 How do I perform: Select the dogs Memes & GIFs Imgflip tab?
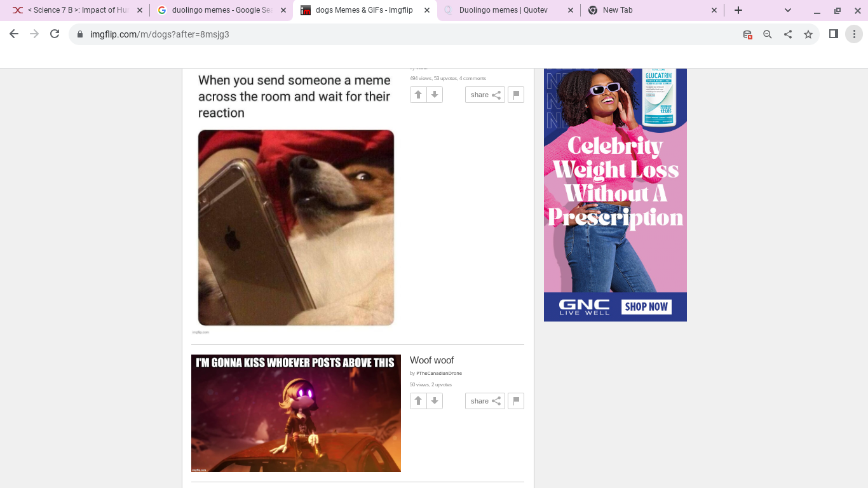click(x=365, y=10)
